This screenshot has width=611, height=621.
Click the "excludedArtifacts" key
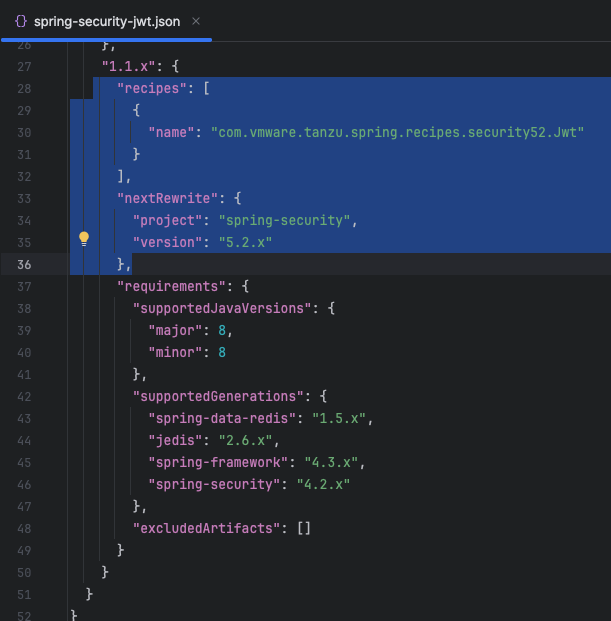click(206, 528)
